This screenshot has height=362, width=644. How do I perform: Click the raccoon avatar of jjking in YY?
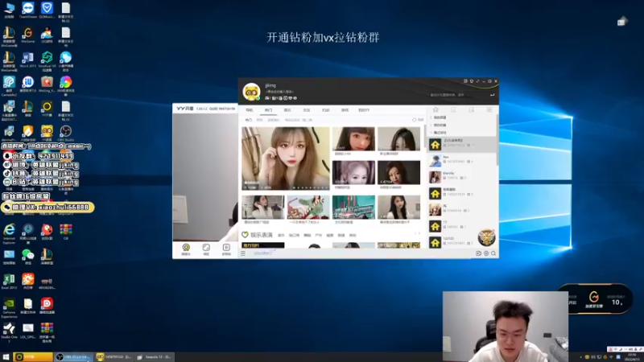click(251, 92)
